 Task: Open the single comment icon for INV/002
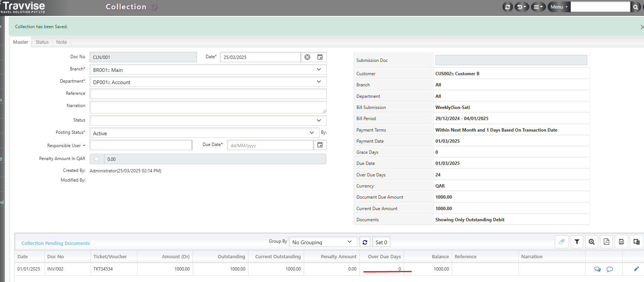point(610,269)
